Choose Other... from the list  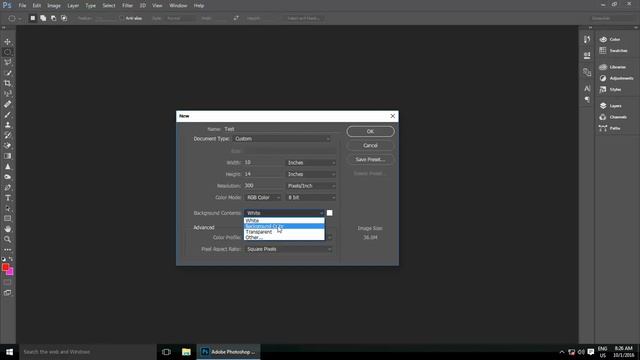(x=284, y=237)
